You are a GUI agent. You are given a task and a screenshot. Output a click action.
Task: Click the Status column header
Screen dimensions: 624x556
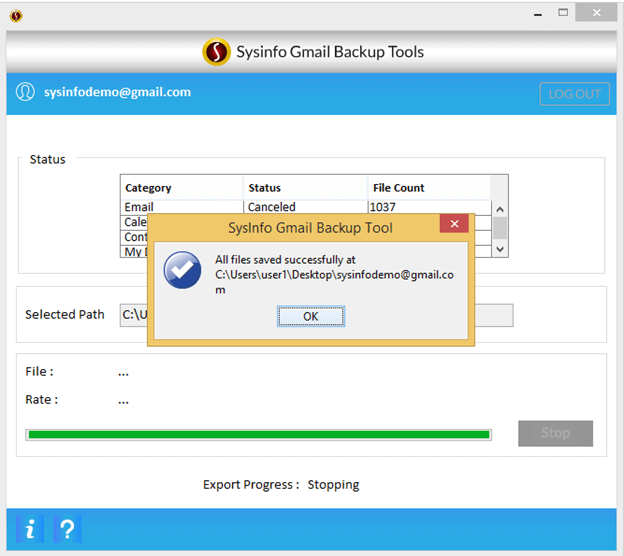pyautogui.click(x=305, y=188)
